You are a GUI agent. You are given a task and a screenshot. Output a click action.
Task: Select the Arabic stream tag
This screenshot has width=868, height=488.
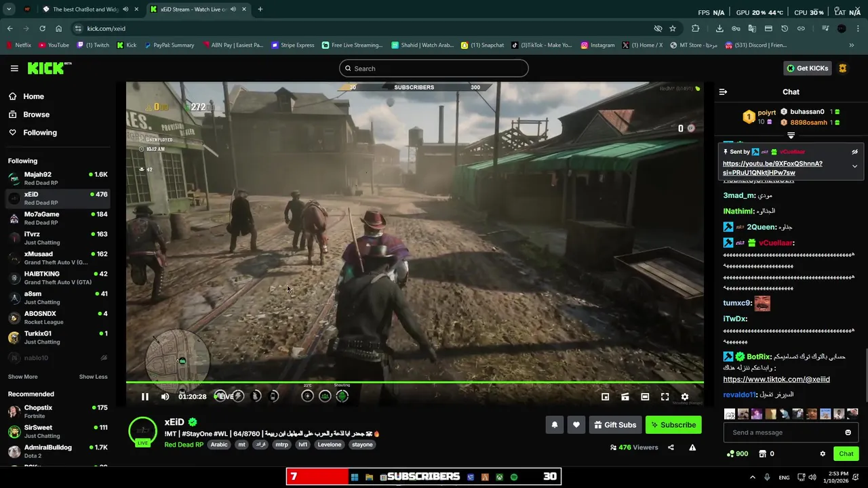pyautogui.click(x=219, y=445)
